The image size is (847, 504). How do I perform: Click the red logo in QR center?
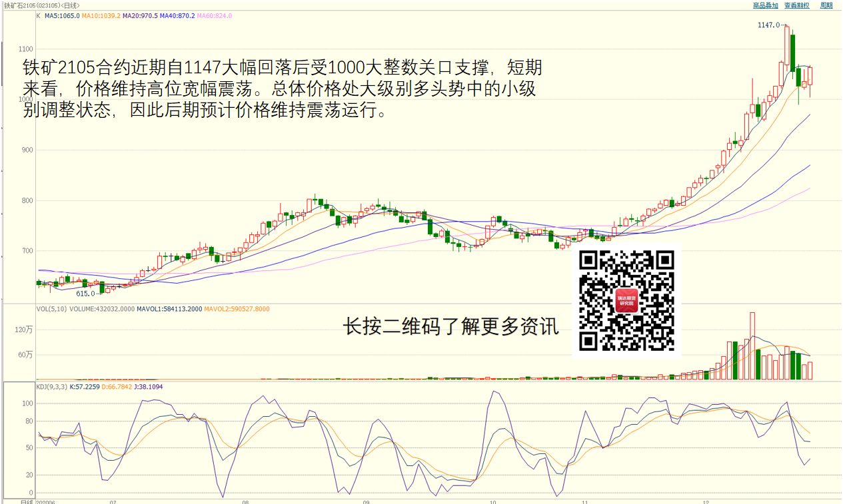coord(626,301)
